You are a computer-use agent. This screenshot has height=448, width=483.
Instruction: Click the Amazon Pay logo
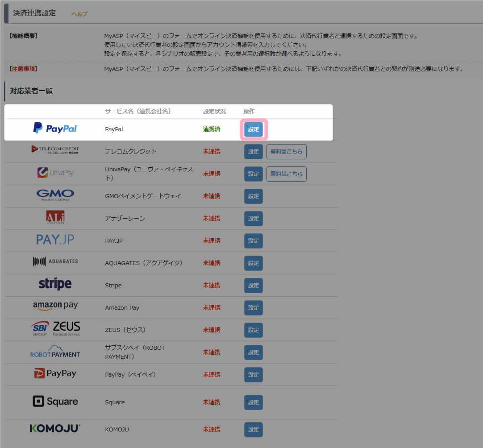pos(55,306)
